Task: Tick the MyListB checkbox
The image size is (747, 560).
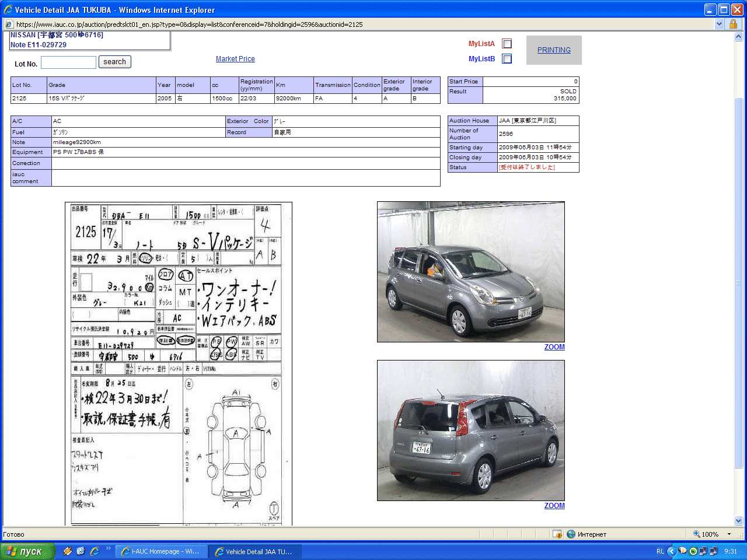Action: 507,59
